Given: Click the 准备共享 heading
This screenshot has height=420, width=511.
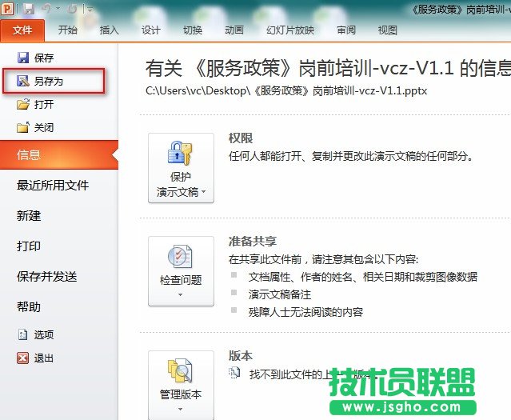Looking at the screenshot, I should pos(253,242).
